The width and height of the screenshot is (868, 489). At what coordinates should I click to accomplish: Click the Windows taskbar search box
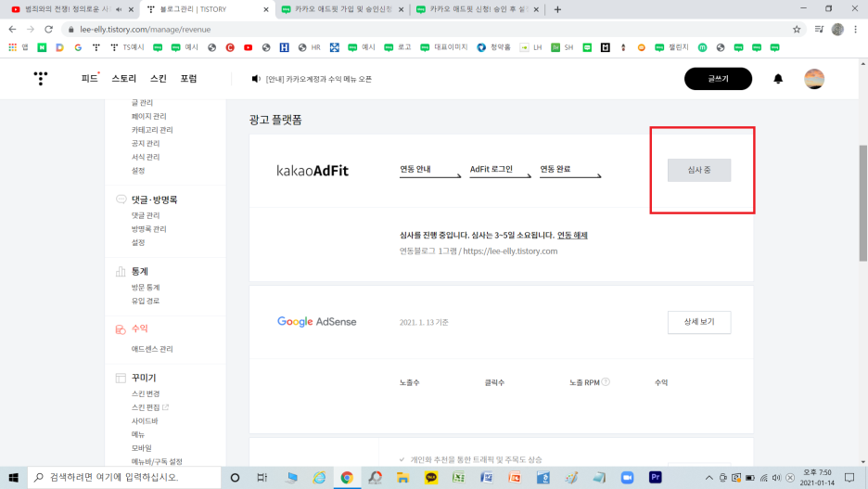point(124,477)
